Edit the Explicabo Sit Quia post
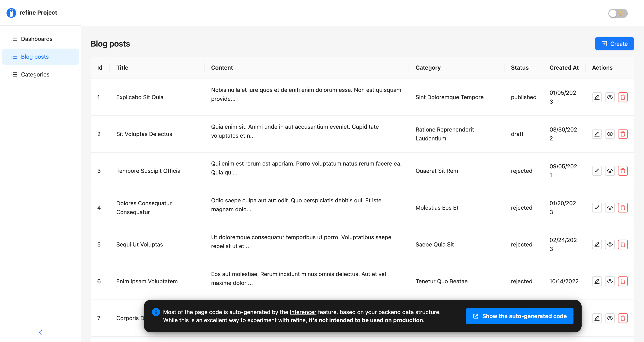 click(597, 97)
